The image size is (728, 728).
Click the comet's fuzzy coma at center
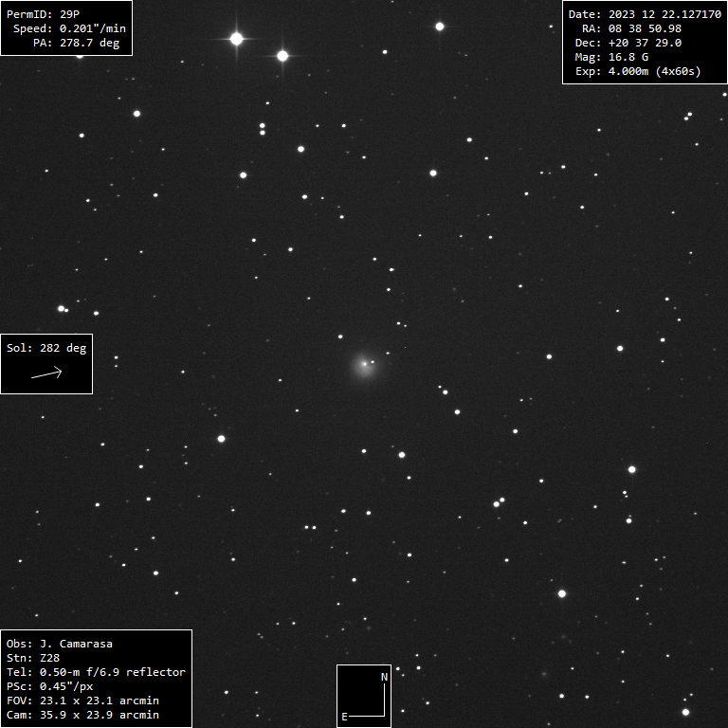tap(365, 365)
